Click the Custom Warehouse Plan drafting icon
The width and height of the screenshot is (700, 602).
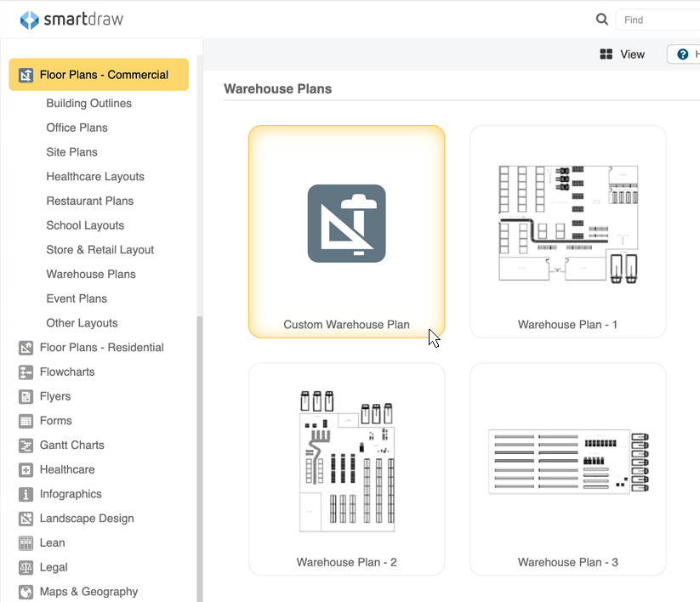click(x=346, y=224)
